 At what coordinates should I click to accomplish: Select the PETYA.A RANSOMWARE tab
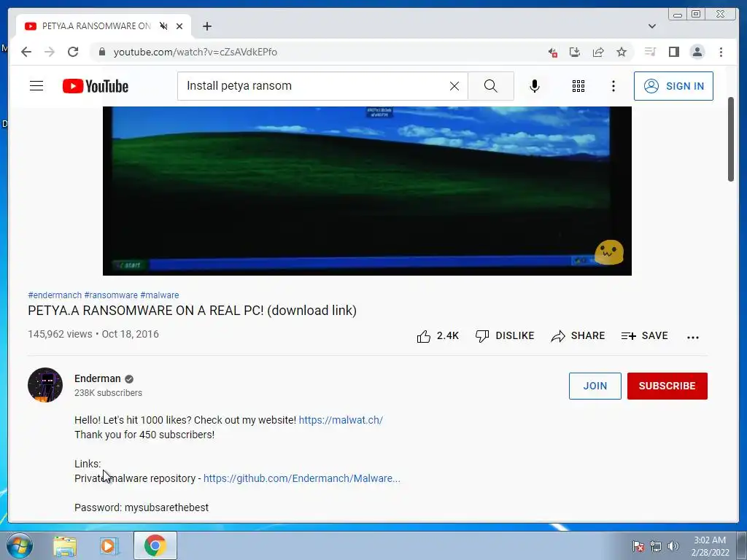tap(104, 26)
